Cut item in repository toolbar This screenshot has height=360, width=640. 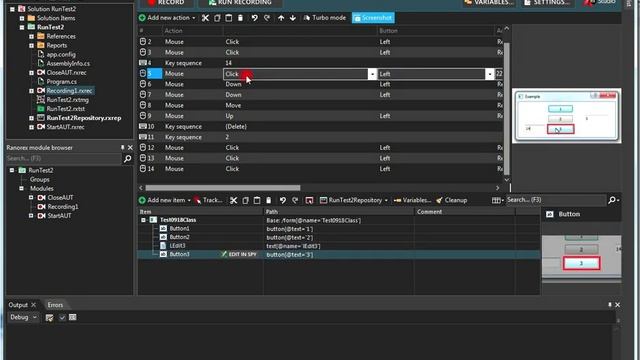233,200
